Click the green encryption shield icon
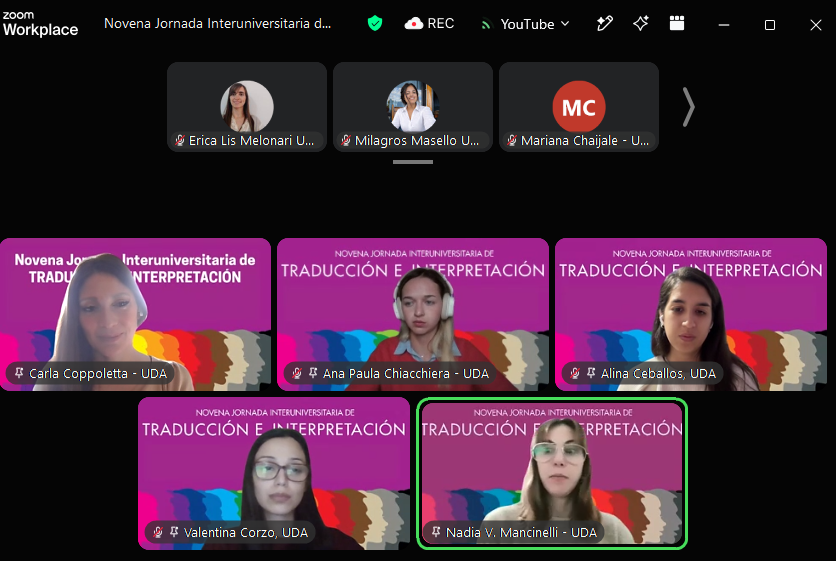Viewport: 836px width, 561px height. 375,23
